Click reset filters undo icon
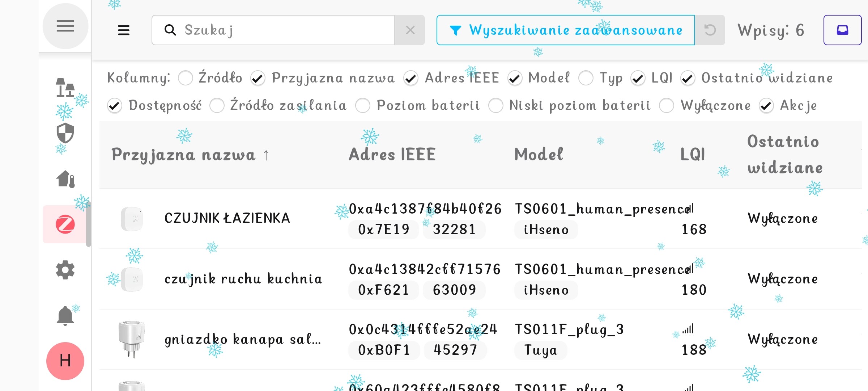 pos(710,30)
